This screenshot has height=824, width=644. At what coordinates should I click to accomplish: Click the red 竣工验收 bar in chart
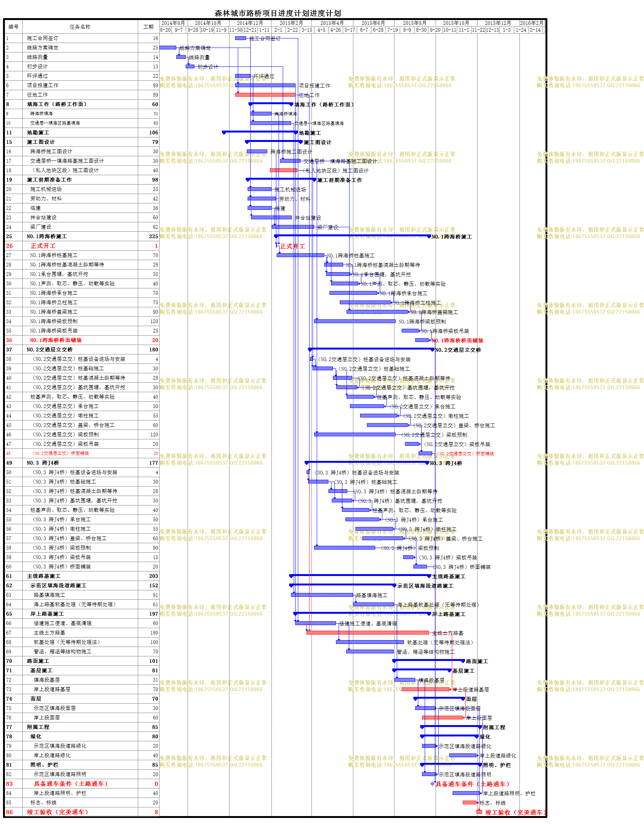[x=479, y=812]
